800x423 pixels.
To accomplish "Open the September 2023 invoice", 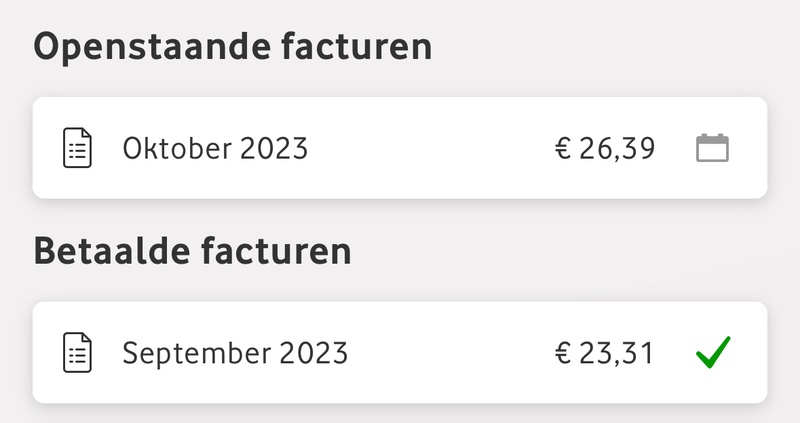I will 400,353.
